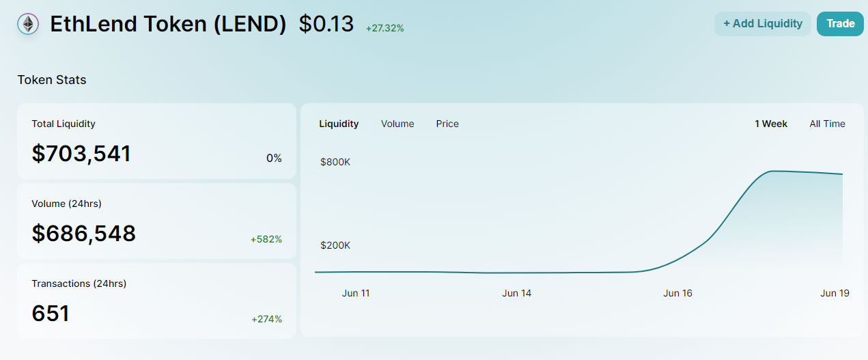Select the All Time range
The width and height of the screenshot is (868, 360).
827,124
